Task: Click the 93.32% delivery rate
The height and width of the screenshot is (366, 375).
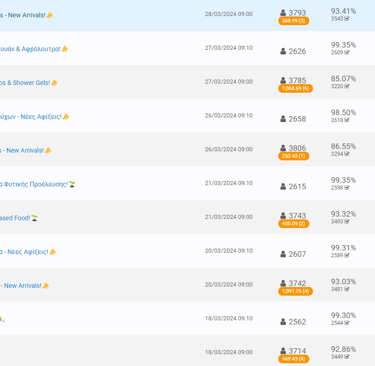Action: tap(343, 214)
